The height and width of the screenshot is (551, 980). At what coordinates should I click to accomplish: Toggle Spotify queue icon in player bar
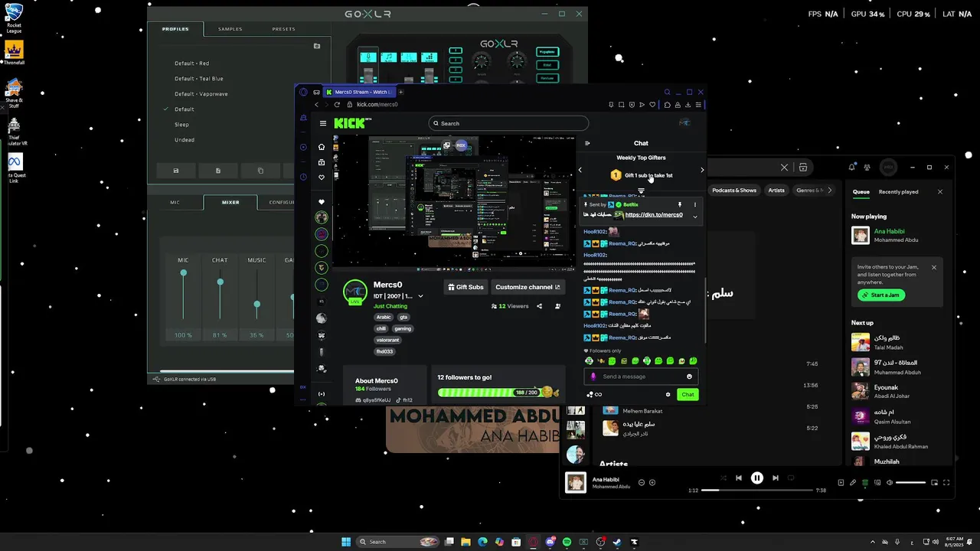pyautogui.click(x=865, y=483)
